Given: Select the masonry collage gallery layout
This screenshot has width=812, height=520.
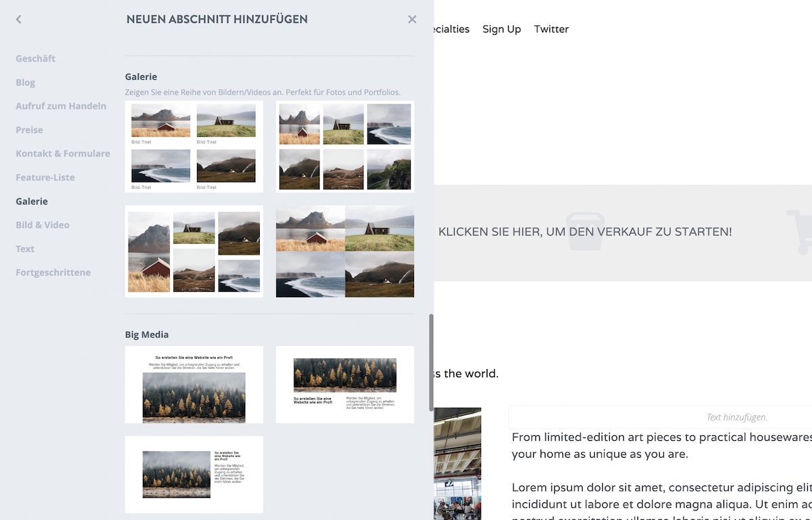Looking at the screenshot, I should (x=194, y=251).
